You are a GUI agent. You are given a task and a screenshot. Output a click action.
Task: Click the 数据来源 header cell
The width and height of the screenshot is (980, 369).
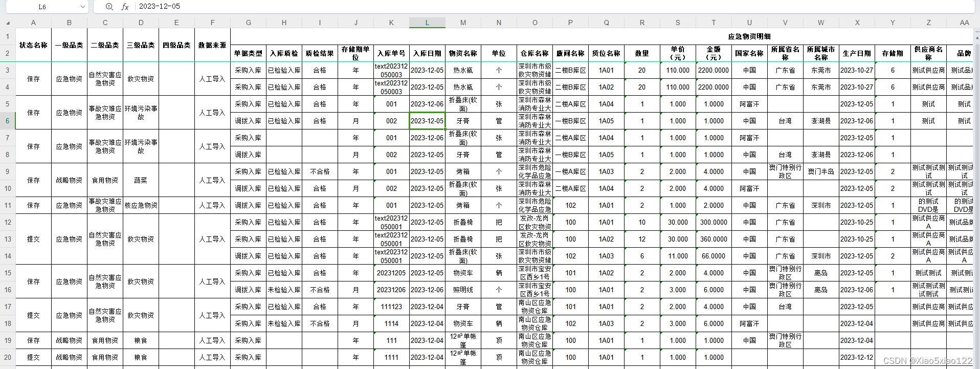click(212, 45)
